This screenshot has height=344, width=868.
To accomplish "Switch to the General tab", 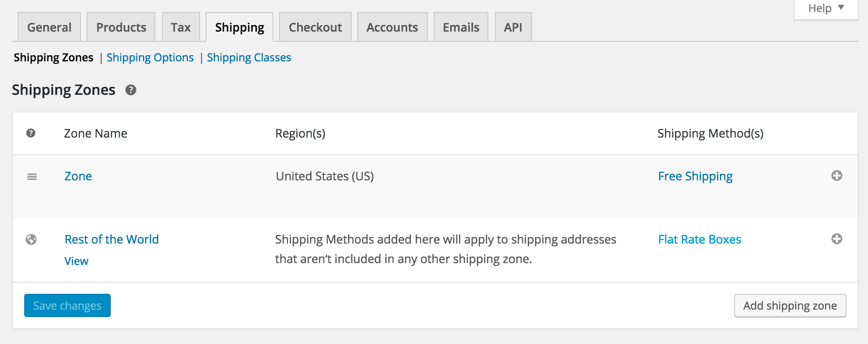I will (x=49, y=27).
